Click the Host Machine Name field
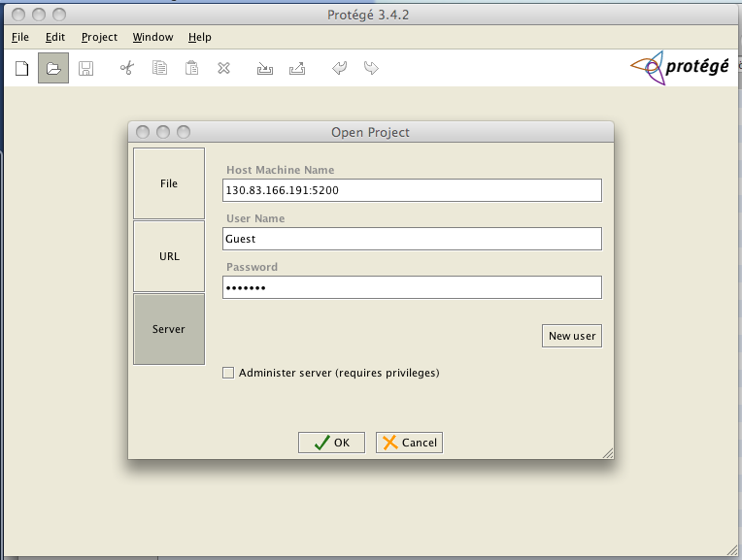 pos(412,190)
